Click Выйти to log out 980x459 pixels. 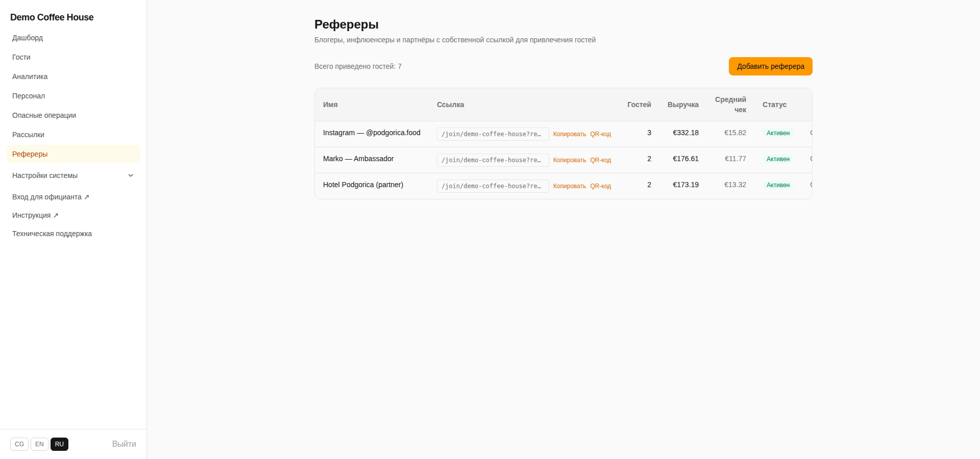[x=124, y=444]
